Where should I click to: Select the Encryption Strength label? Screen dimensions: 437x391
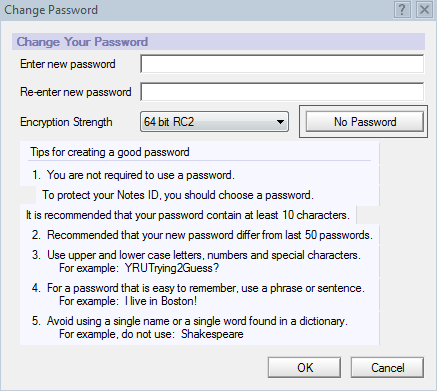(66, 122)
